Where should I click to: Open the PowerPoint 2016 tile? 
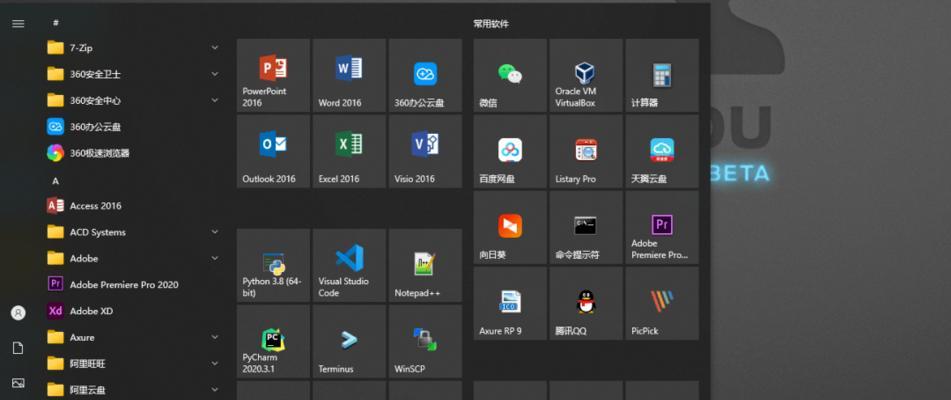point(273,76)
